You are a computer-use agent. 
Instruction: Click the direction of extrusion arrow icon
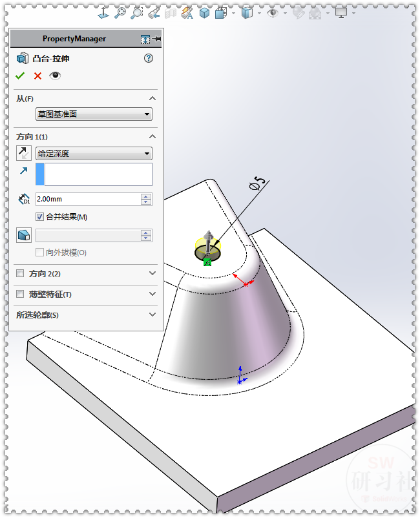click(x=23, y=171)
